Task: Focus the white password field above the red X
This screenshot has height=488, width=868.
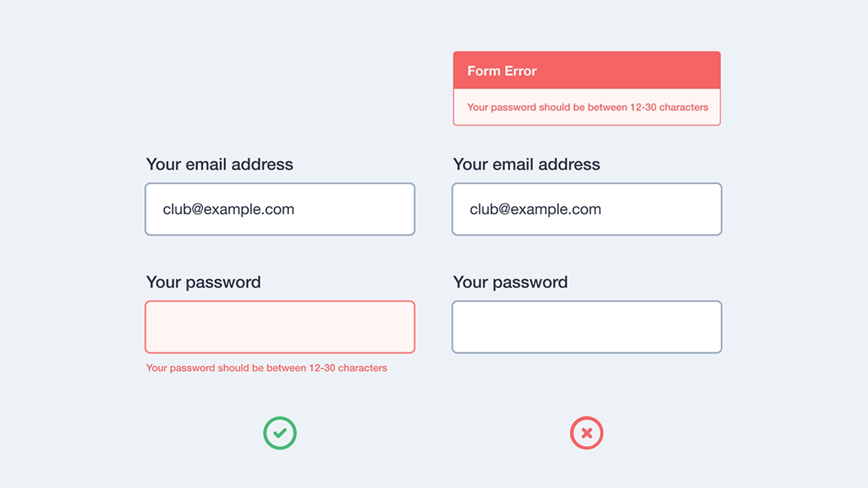Action: pyautogui.click(x=587, y=327)
